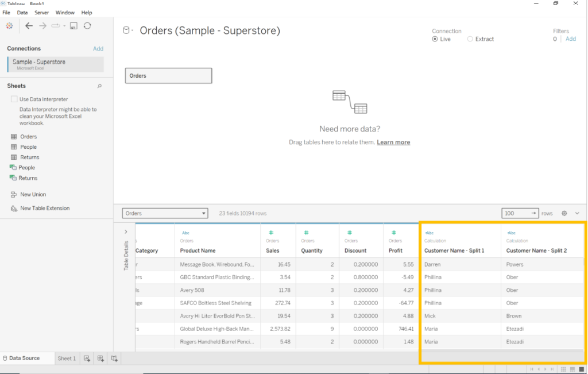588x374 pixels.
Task: Click the cell containing Darren
Action: click(x=460, y=264)
